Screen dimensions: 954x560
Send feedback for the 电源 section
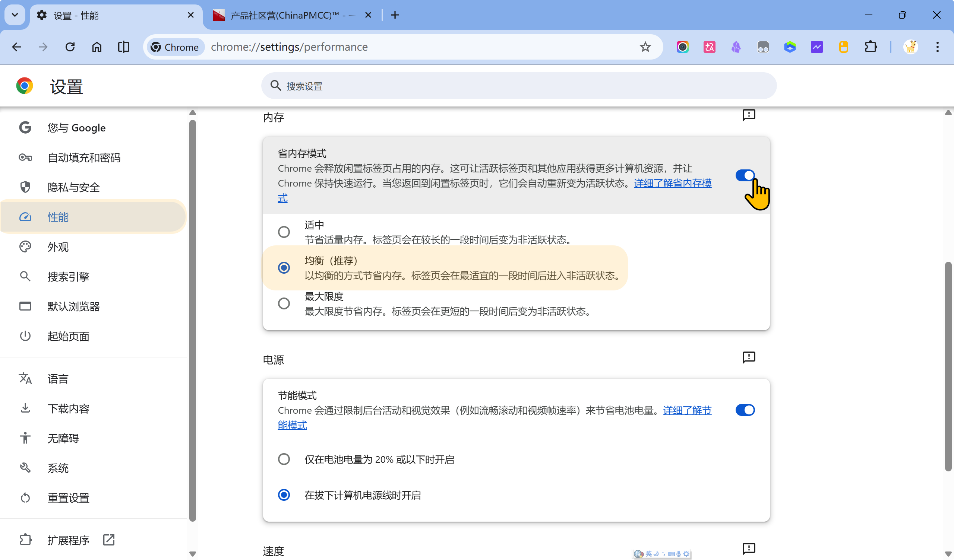[x=748, y=357]
